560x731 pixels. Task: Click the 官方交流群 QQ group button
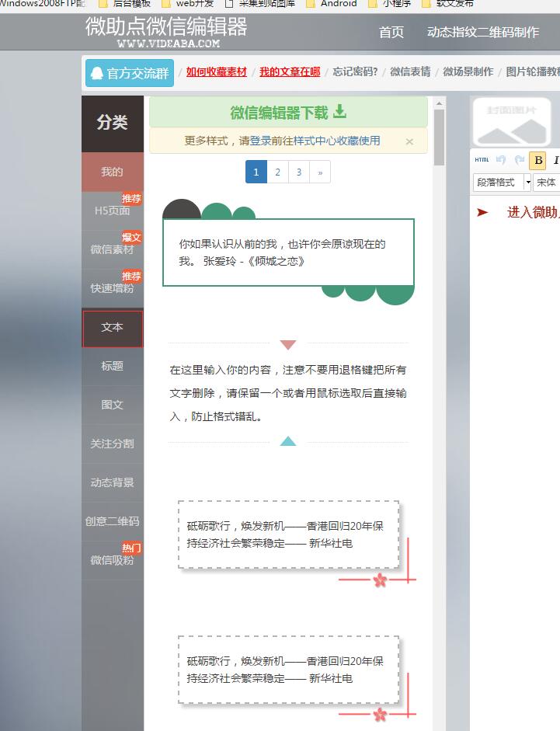click(x=130, y=73)
